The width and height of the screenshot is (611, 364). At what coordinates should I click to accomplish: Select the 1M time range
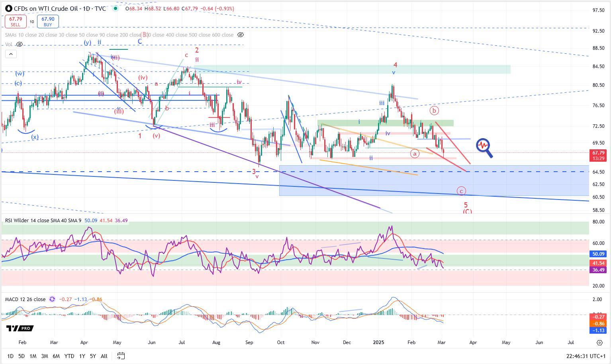[x=33, y=356]
